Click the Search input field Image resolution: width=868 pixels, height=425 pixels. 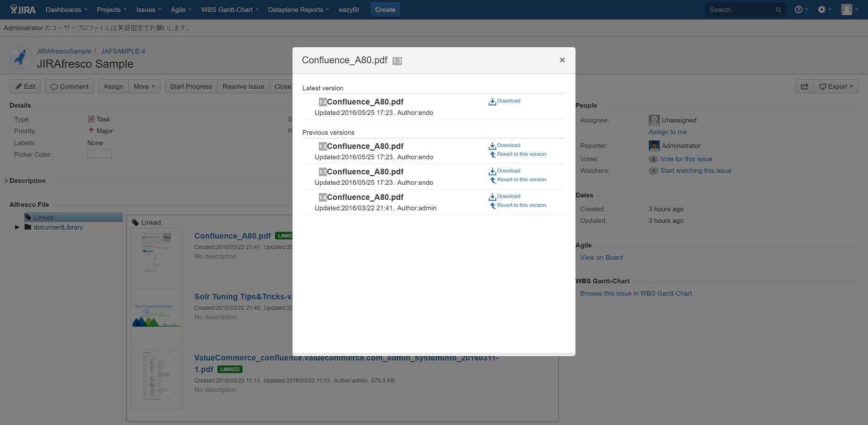(x=745, y=9)
